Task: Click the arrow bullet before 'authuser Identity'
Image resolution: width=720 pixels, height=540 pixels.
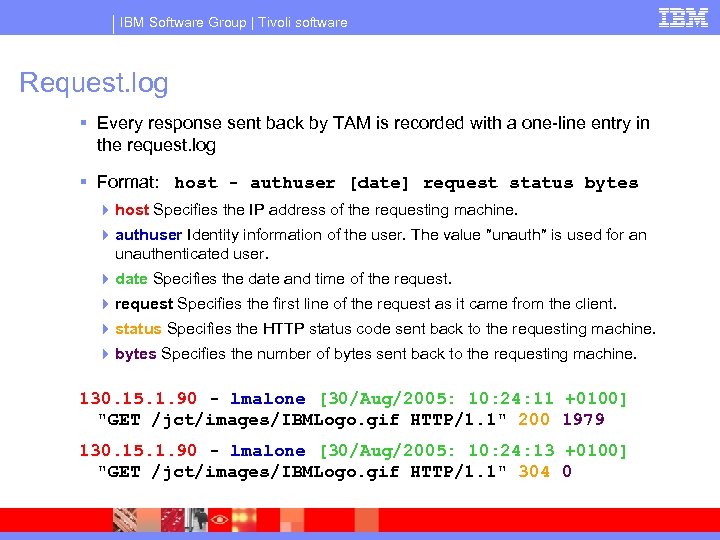Action: (x=105, y=235)
